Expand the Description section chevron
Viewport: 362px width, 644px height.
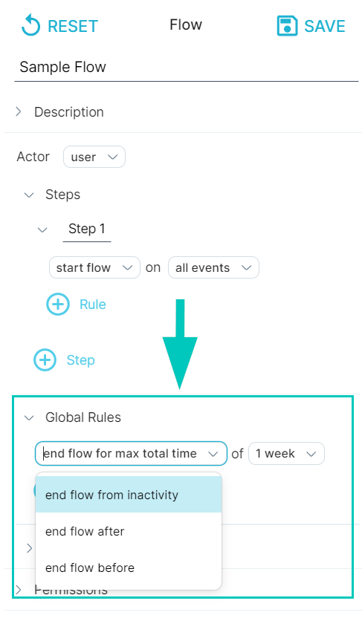(x=19, y=111)
